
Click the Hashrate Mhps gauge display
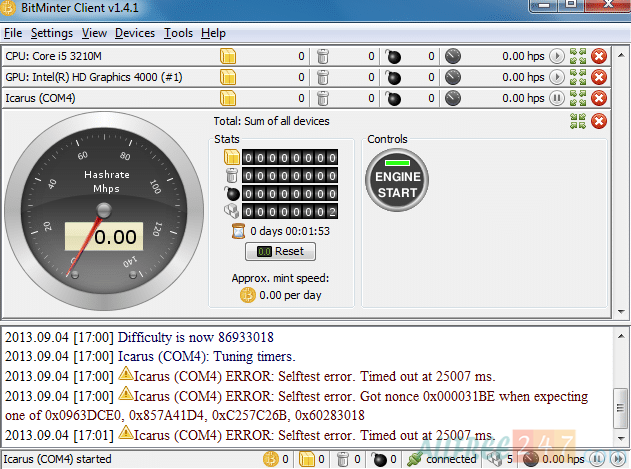(x=104, y=211)
